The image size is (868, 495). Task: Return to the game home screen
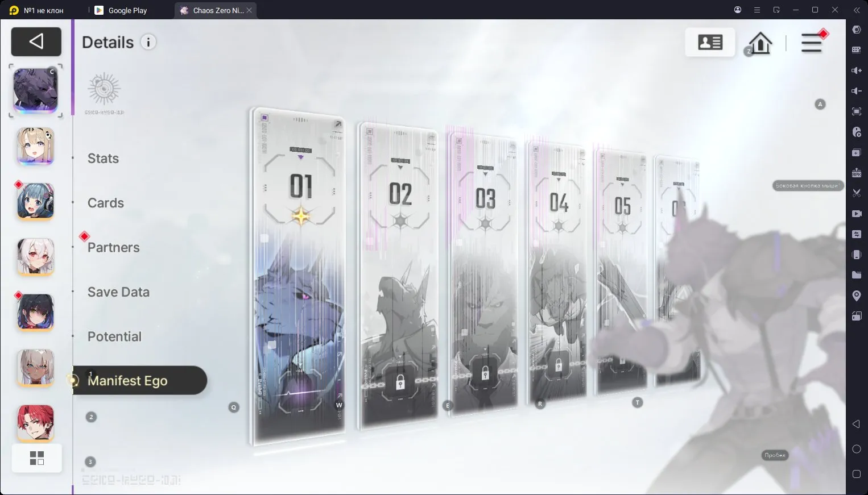760,43
